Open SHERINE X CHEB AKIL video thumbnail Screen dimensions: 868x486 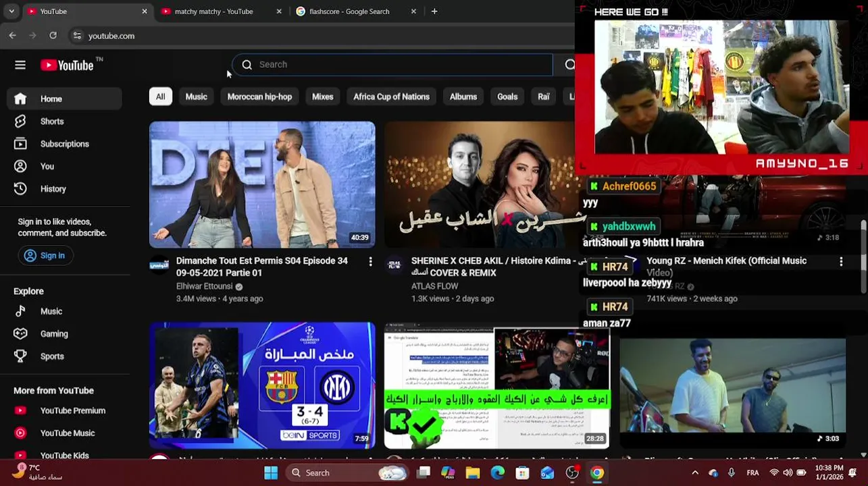(x=480, y=184)
